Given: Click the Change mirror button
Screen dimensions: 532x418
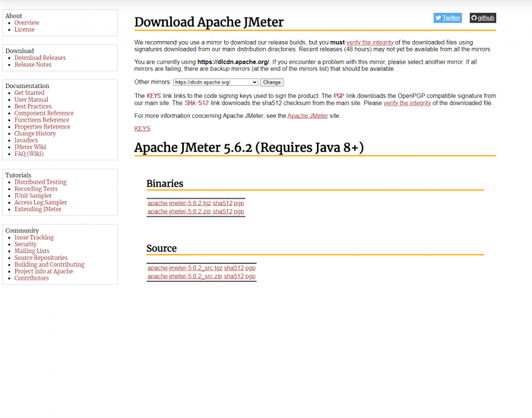Looking at the screenshot, I should pos(272,82).
